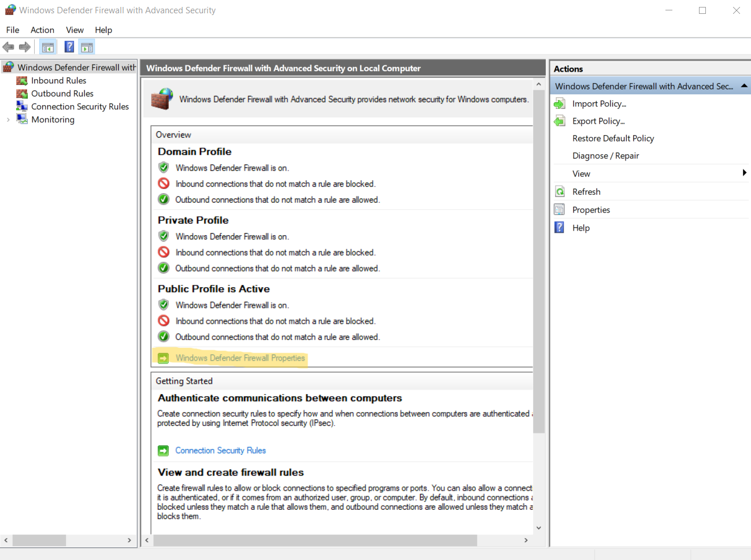Viewport: 751px width, 560px height.
Task: Toggle the Show/Hide Console Tree toolbar icon
Action: (48, 47)
